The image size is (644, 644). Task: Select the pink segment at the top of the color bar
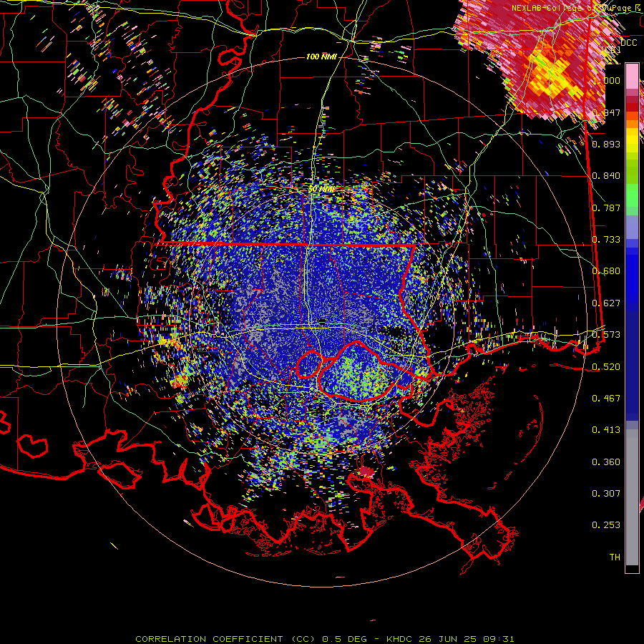tap(632, 76)
